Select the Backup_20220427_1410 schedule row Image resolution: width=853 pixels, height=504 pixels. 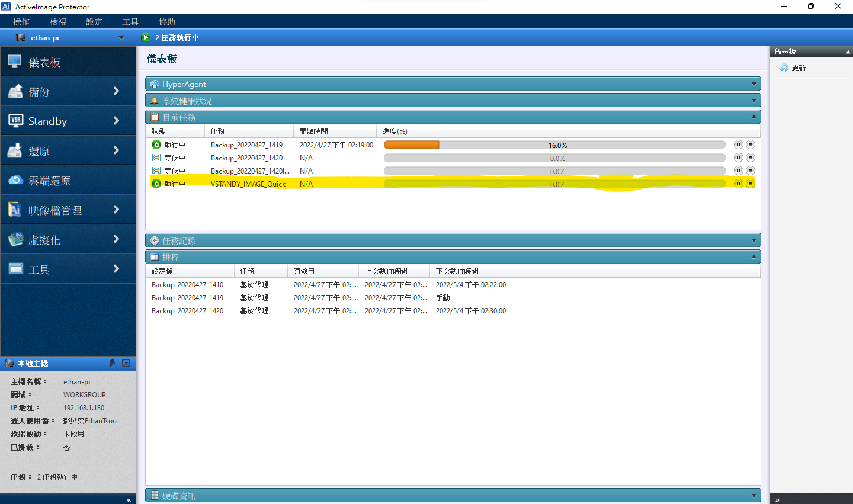tap(188, 285)
